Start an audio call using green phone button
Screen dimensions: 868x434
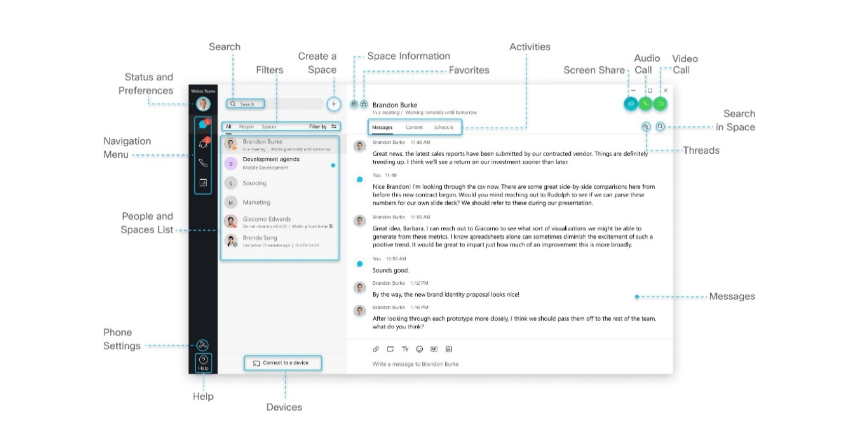coord(645,104)
